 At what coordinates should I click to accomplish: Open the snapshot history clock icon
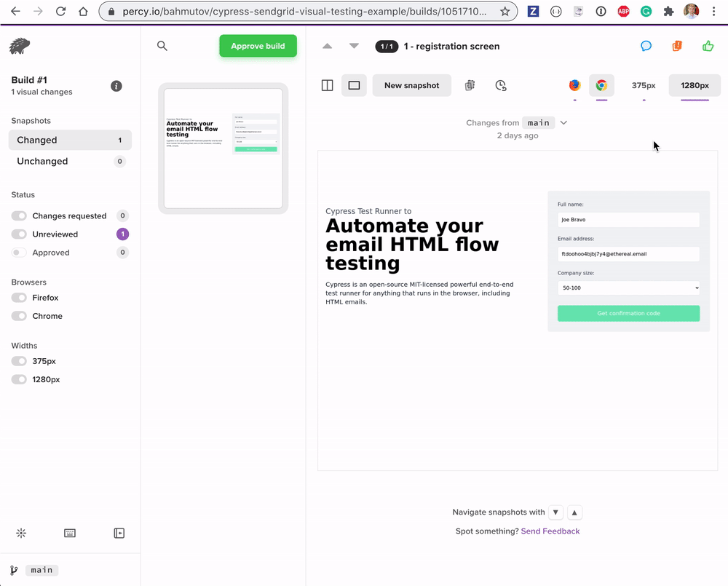501,85
